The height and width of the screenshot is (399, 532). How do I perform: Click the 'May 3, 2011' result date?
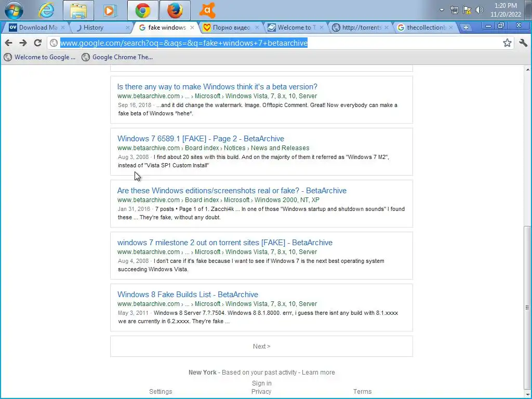(x=133, y=312)
